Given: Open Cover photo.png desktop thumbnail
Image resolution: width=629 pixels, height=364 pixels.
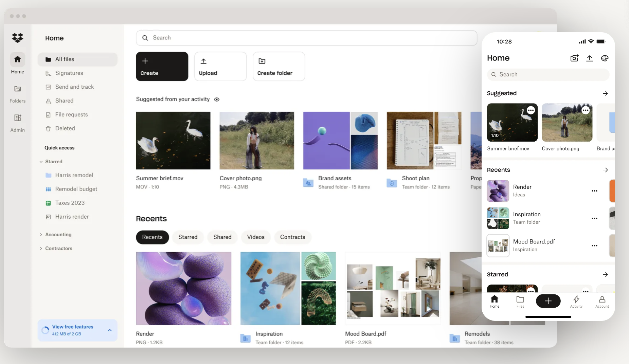Looking at the screenshot, I should [257, 141].
